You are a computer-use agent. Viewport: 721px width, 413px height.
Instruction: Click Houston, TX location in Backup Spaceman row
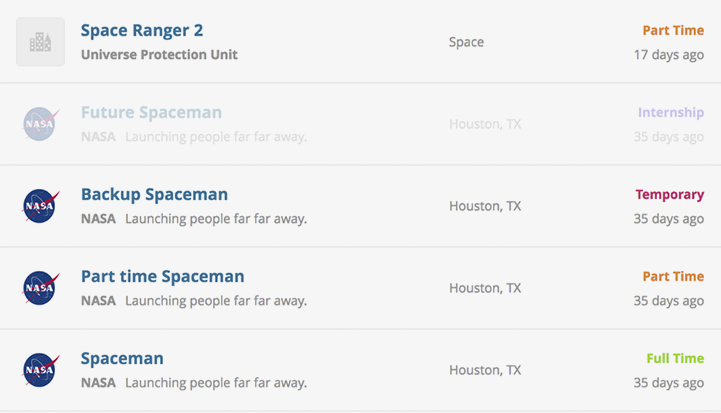pyautogui.click(x=485, y=206)
